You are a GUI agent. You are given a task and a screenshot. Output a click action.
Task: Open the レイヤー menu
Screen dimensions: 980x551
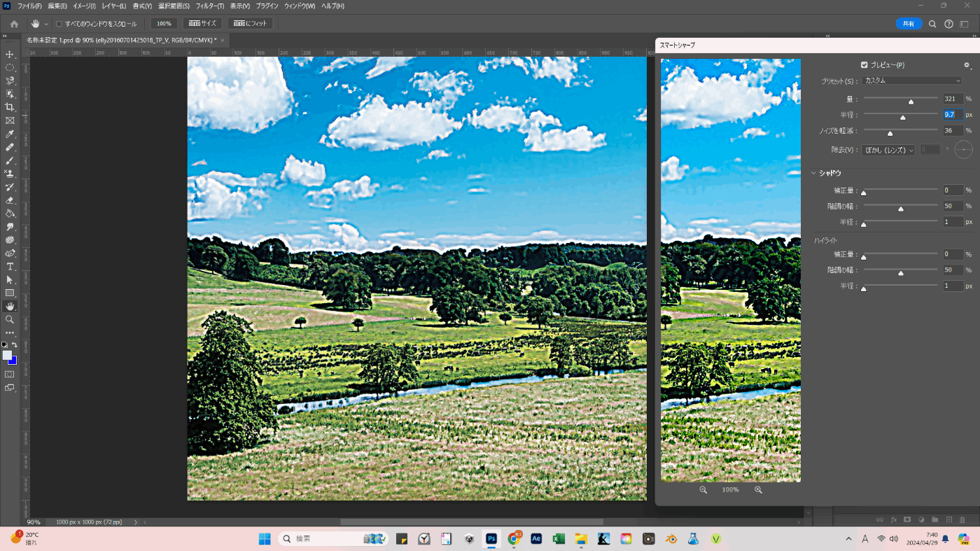coord(115,6)
